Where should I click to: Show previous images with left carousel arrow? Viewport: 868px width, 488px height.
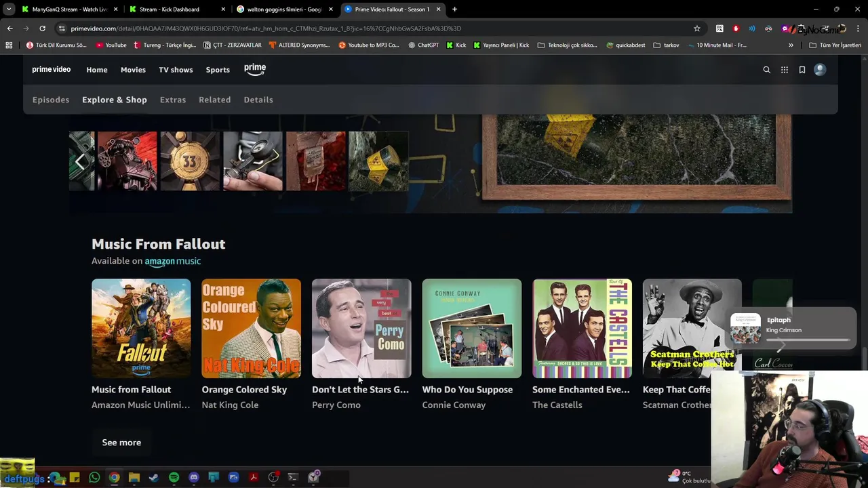(x=81, y=161)
